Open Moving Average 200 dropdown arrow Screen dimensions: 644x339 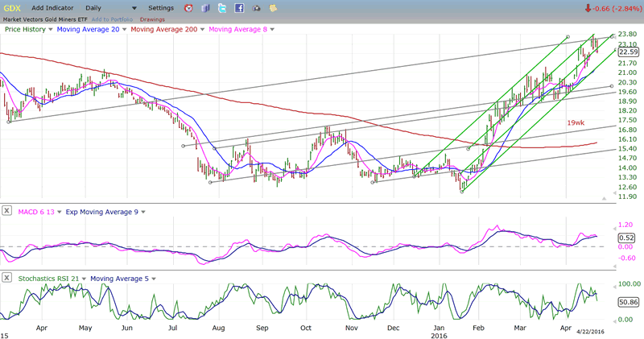pyautogui.click(x=204, y=29)
